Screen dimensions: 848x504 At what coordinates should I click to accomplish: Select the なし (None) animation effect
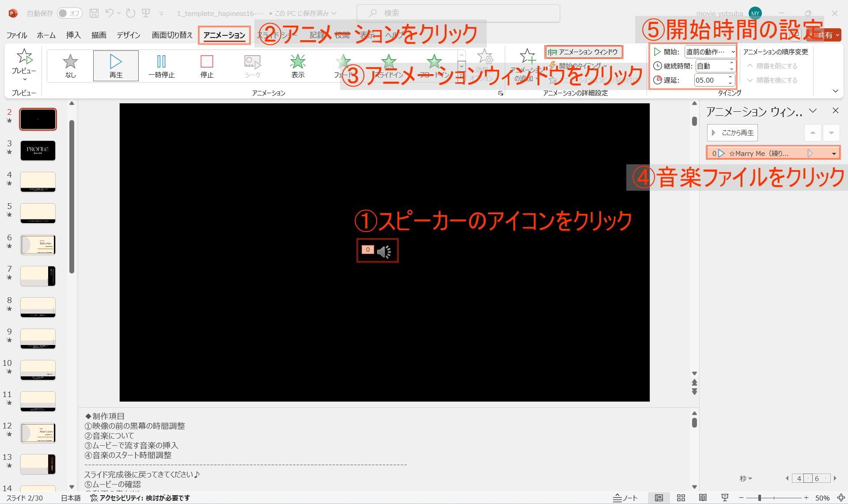[x=70, y=66]
